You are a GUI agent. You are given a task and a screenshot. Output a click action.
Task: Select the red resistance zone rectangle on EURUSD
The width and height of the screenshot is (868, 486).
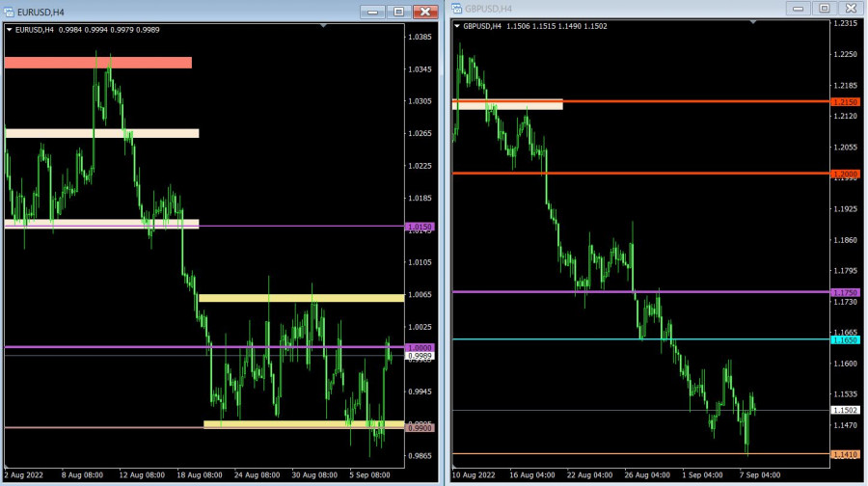click(97, 63)
